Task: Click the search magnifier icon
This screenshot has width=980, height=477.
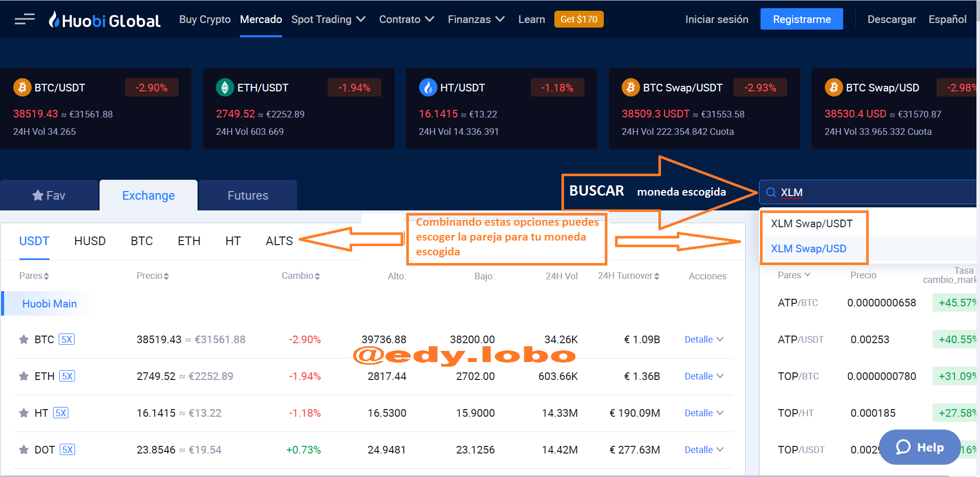Action: (x=771, y=193)
